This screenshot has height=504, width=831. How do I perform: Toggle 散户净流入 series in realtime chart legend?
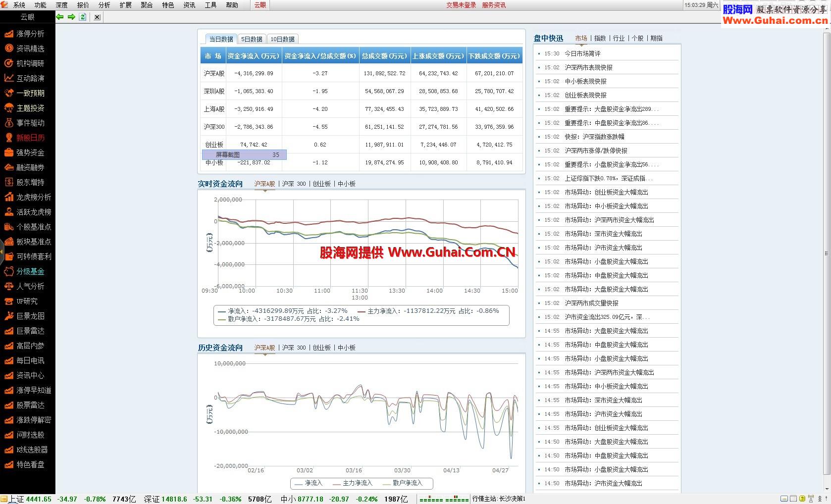coord(289,319)
